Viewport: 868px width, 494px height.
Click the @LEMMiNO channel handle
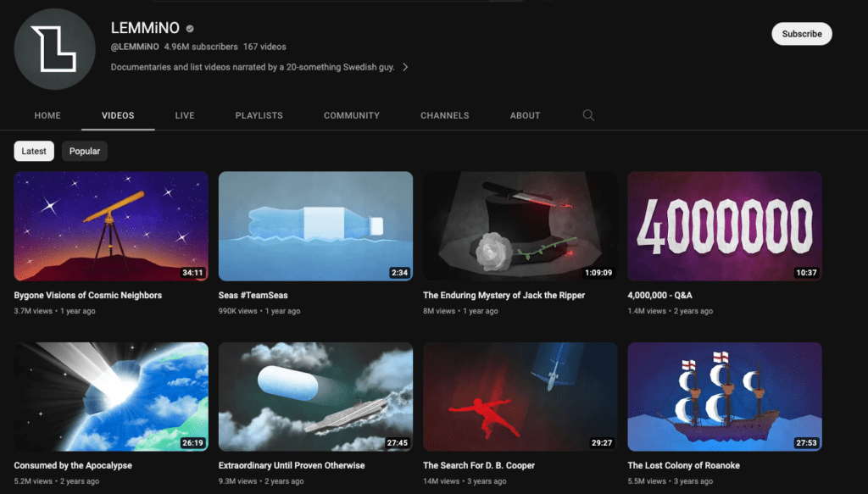click(135, 47)
